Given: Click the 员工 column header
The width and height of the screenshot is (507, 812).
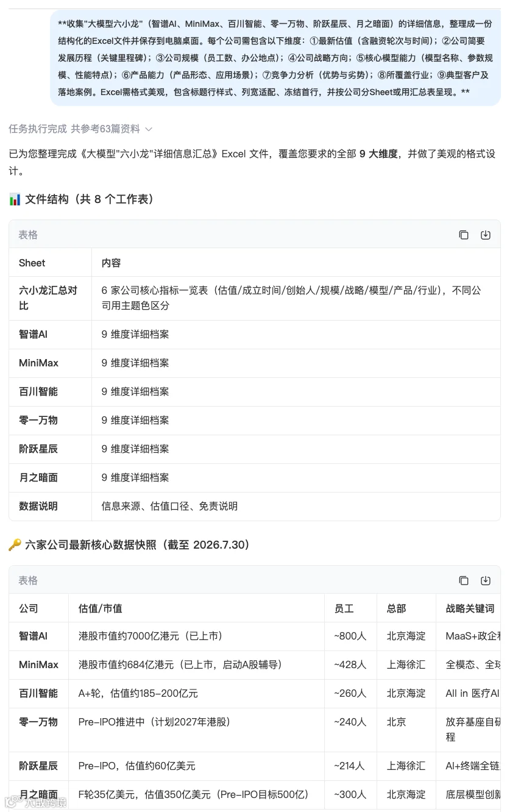Looking at the screenshot, I should [x=350, y=608].
